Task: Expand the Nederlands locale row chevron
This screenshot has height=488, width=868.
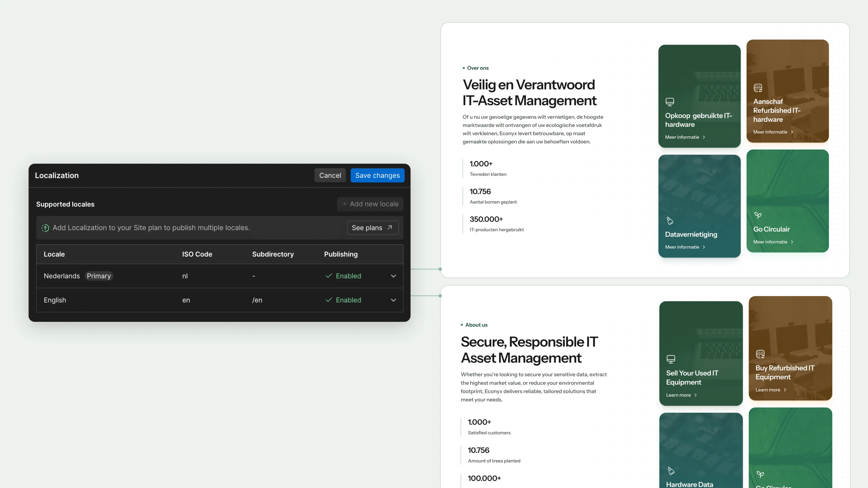Action: 393,276
